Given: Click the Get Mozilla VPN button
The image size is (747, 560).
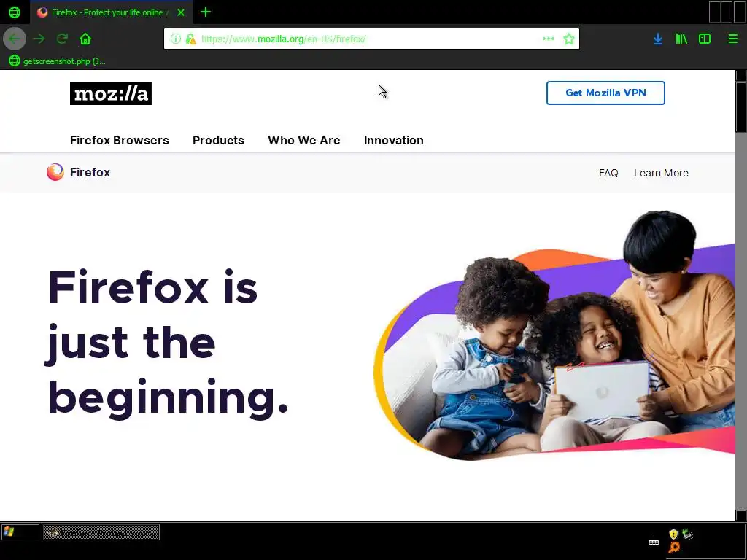Looking at the screenshot, I should [x=605, y=93].
